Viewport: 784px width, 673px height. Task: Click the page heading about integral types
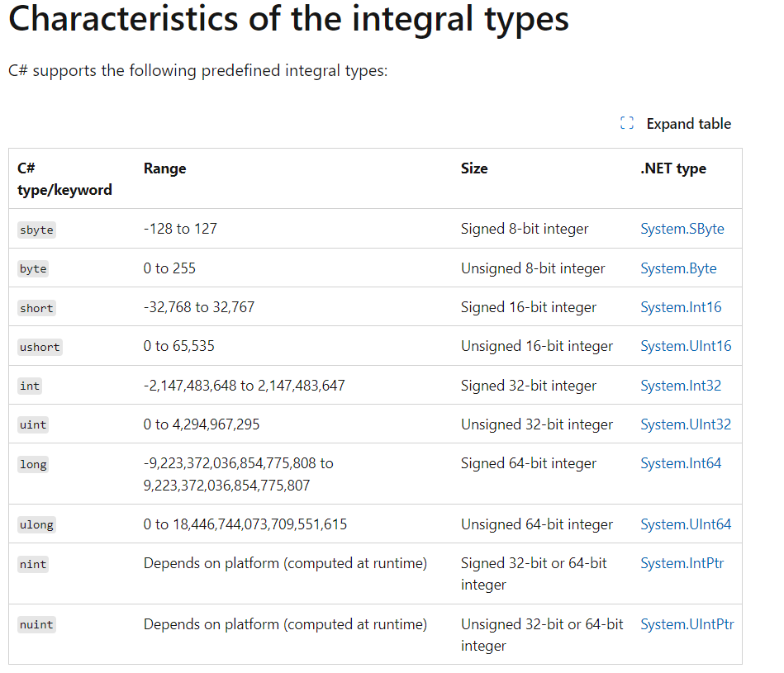click(288, 20)
